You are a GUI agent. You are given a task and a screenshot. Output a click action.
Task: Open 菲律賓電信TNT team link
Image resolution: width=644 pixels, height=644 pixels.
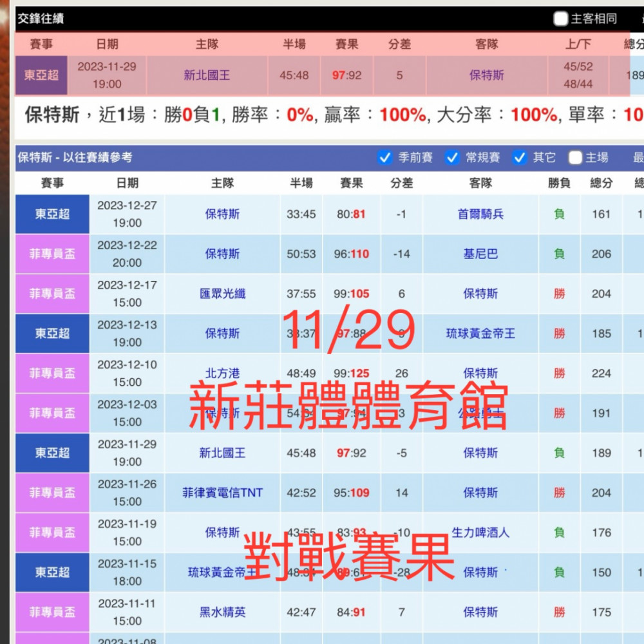click(x=223, y=493)
